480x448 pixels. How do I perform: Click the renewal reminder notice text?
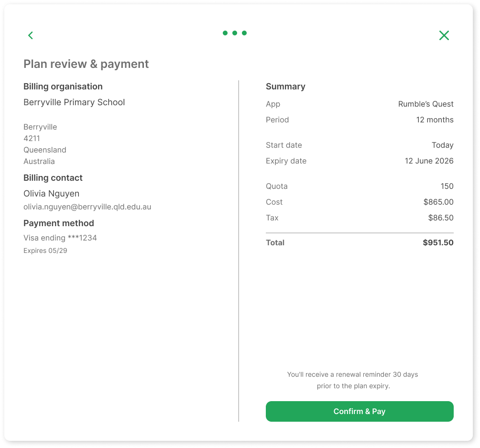pos(352,380)
